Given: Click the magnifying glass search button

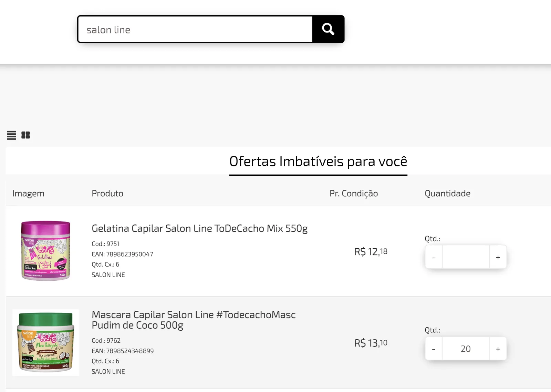Looking at the screenshot, I should click(x=328, y=29).
